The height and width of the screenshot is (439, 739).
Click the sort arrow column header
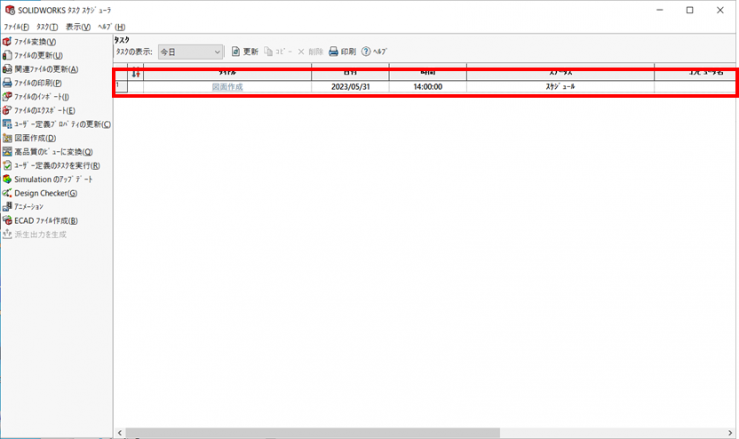135,74
